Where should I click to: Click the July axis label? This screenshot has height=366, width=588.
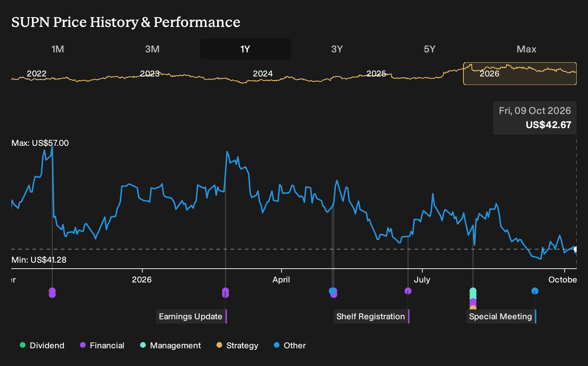coord(422,280)
